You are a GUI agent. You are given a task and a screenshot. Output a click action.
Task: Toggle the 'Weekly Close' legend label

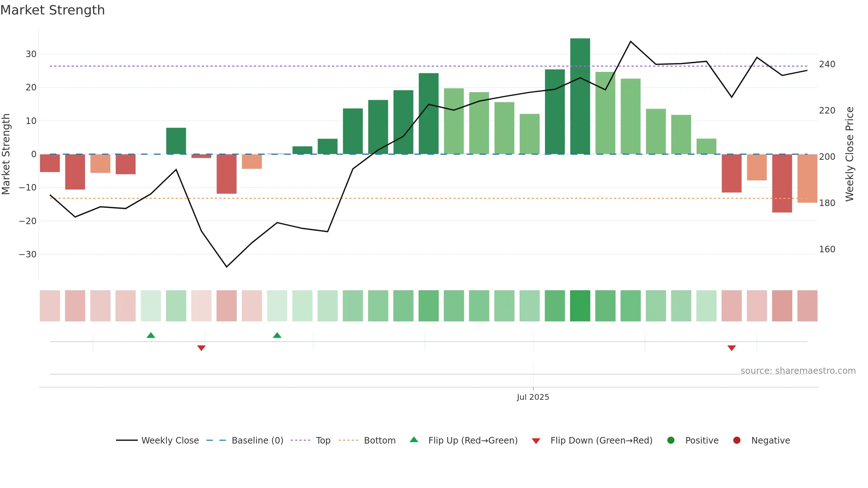point(170,440)
